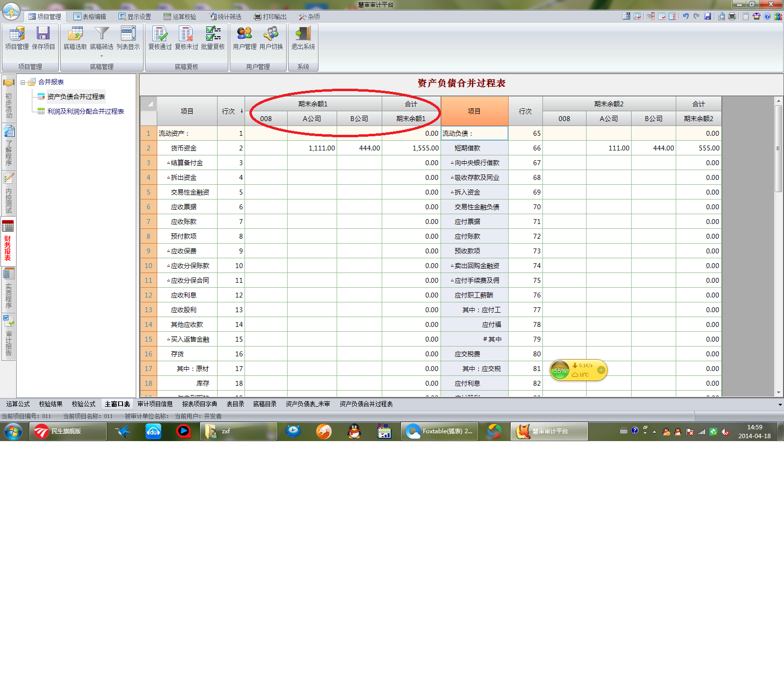The width and height of the screenshot is (784, 694).
Task: Switch to the 杂项 ribbon tab
Action: click(309, 17)
